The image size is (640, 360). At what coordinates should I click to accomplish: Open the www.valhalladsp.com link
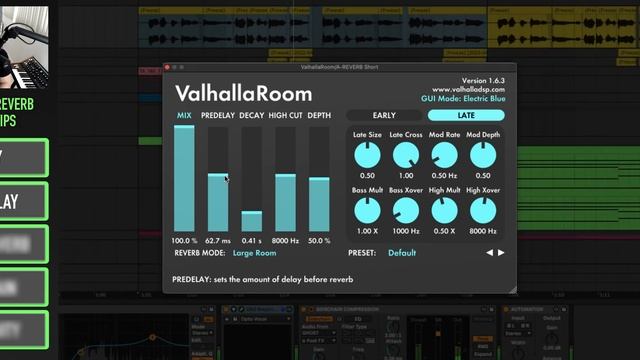pyautogui.click(x=469, y=89)
